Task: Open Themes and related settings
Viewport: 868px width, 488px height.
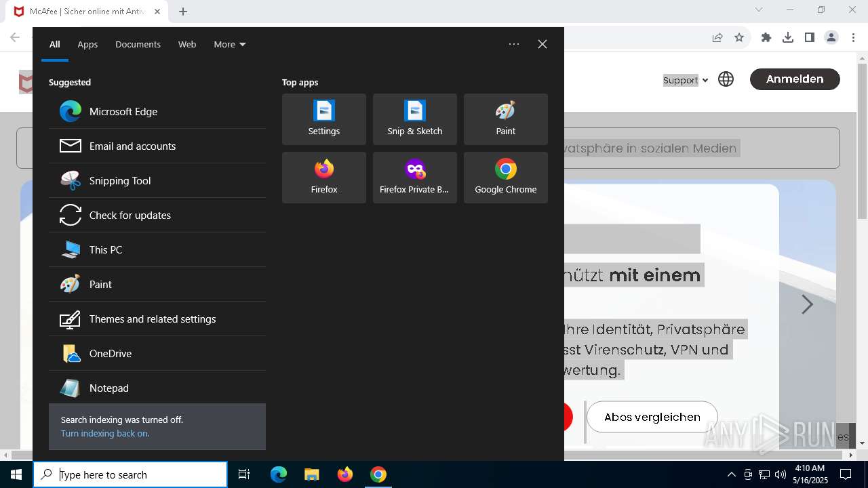Action: 157,319
